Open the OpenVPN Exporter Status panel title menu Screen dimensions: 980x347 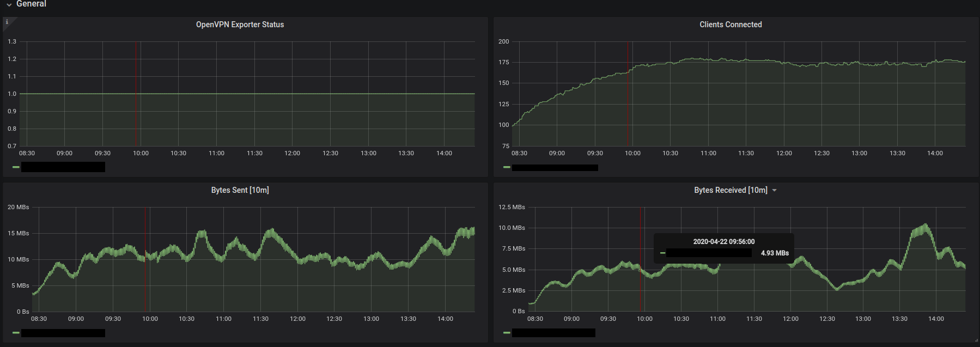tap(240, 25)
